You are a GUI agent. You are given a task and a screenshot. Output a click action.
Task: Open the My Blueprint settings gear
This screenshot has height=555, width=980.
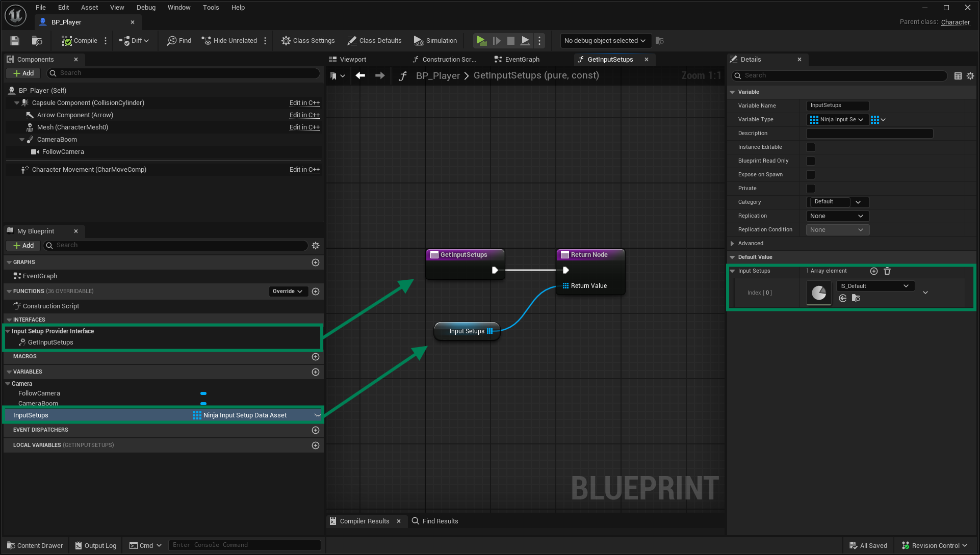tap(316, 246)
